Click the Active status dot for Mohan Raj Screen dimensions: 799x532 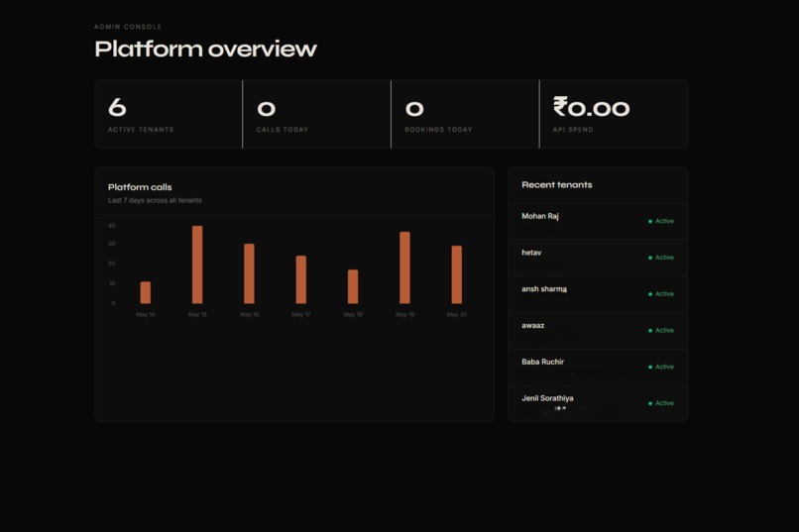point(650,222)
